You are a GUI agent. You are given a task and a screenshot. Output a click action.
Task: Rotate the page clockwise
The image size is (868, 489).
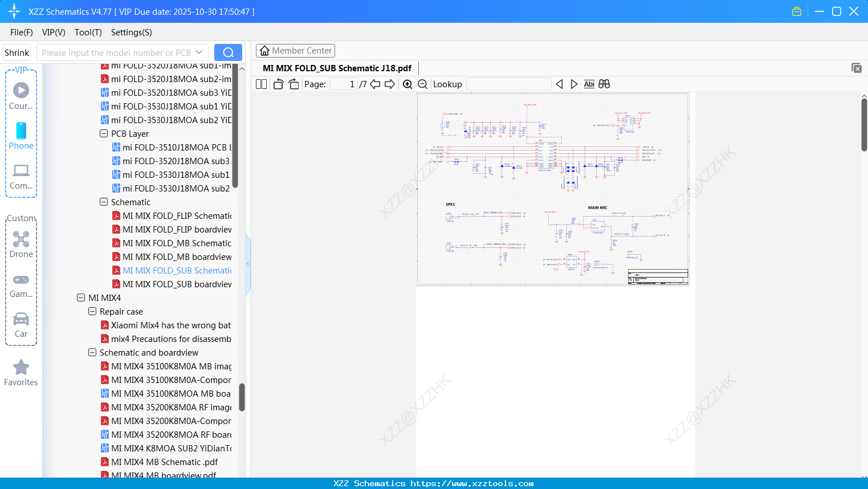[x=294, y=84]
